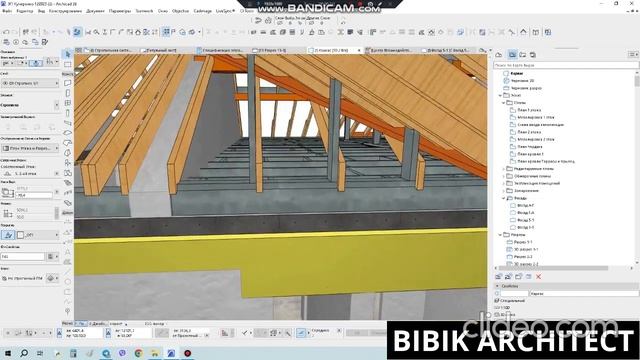The width and height of the screenshot is (640, 360).
Task: Open the Редактор menu
Action: click(x=25, y=11)
